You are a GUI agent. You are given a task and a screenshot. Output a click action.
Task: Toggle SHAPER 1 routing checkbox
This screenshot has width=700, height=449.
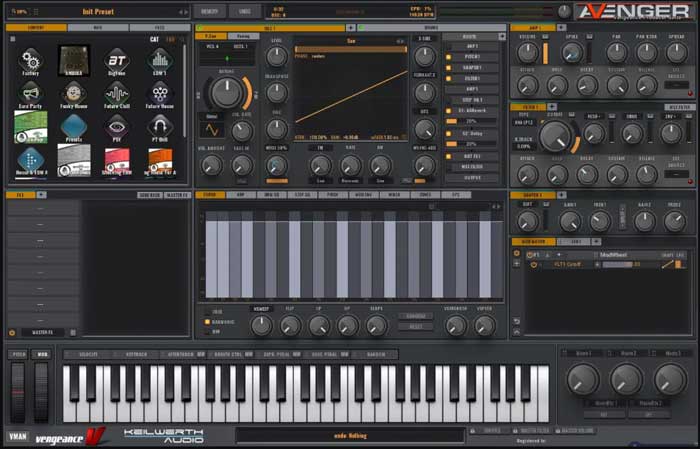tap(448, 68)
